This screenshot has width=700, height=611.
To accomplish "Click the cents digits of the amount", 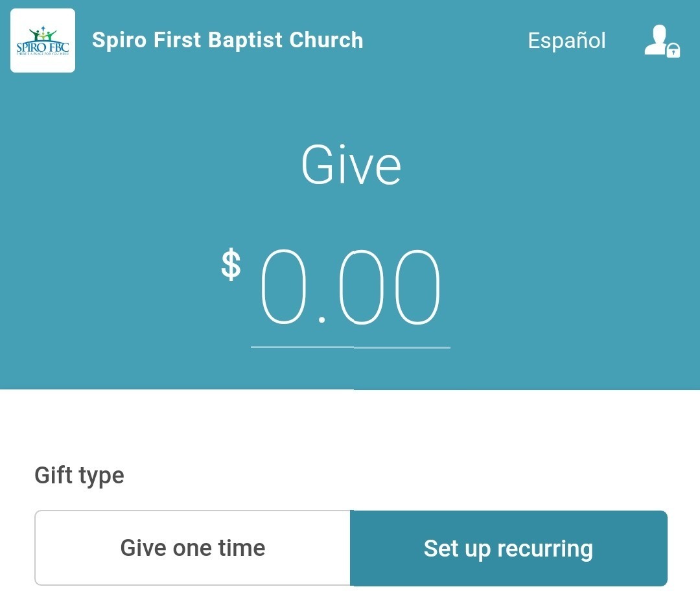I will (390, 286).
